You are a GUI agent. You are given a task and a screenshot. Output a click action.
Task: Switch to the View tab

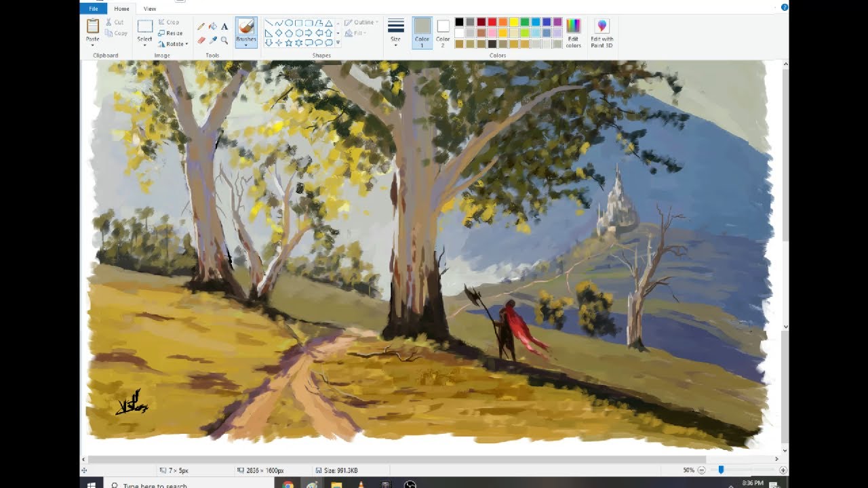[150, 9]
